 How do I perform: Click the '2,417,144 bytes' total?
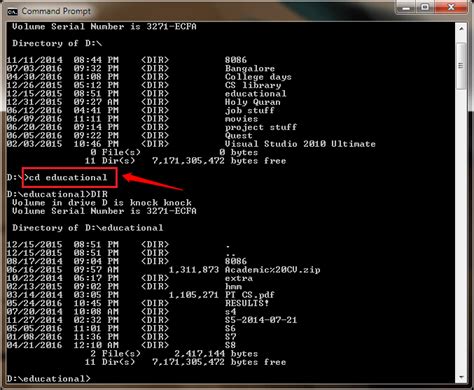pos(216,354)
